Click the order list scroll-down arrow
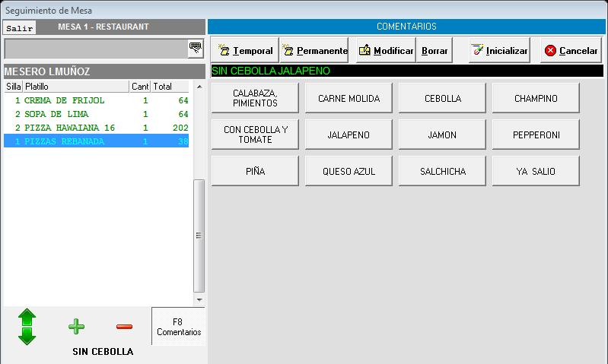The width and height of the screenshot is (608, 364). point(199,299)
